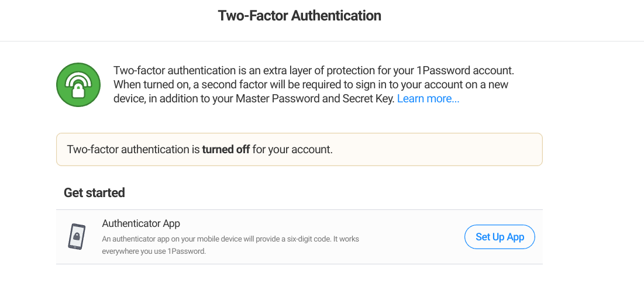Image resolution: width=644 pixels, height=293 pixels.
Task: Click the 'everywhere you use 1Password' line
Action: click(154, 251)
